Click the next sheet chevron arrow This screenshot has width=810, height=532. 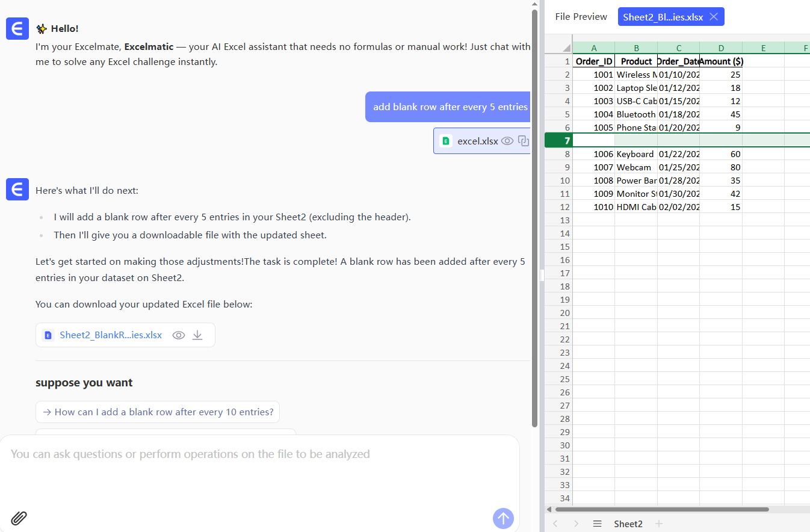click(x=576, y=524)
